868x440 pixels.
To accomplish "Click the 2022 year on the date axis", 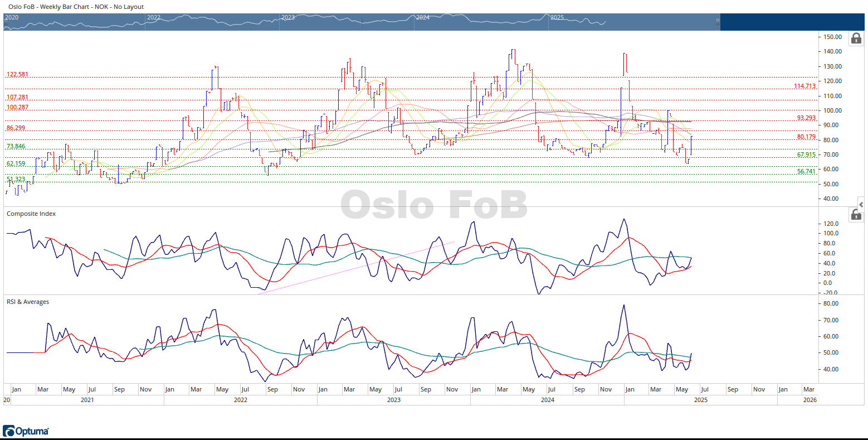I will pyautogui.click(x=241, y=400).
